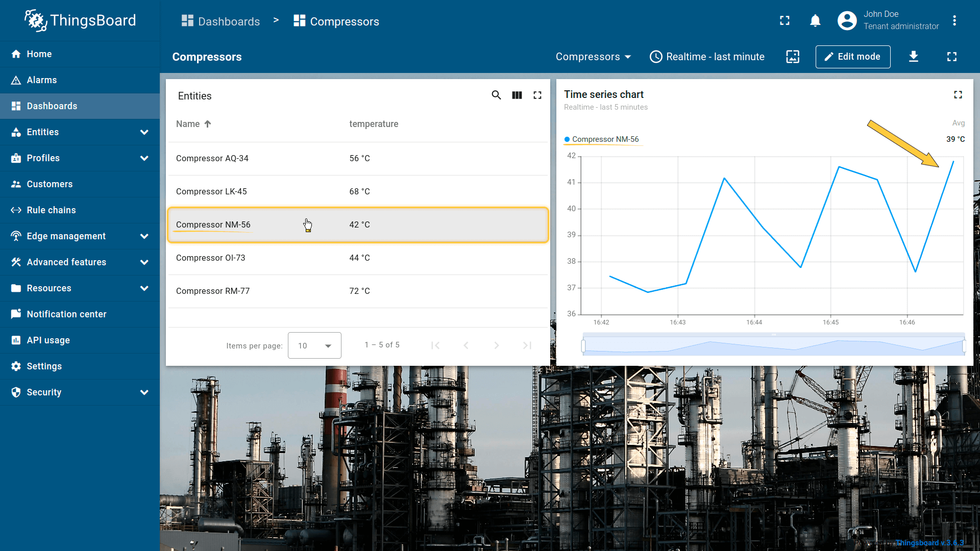Viewport: 980px width, 551px height.
Task: Click the export dashboard download icon
Action: (914, 57)
